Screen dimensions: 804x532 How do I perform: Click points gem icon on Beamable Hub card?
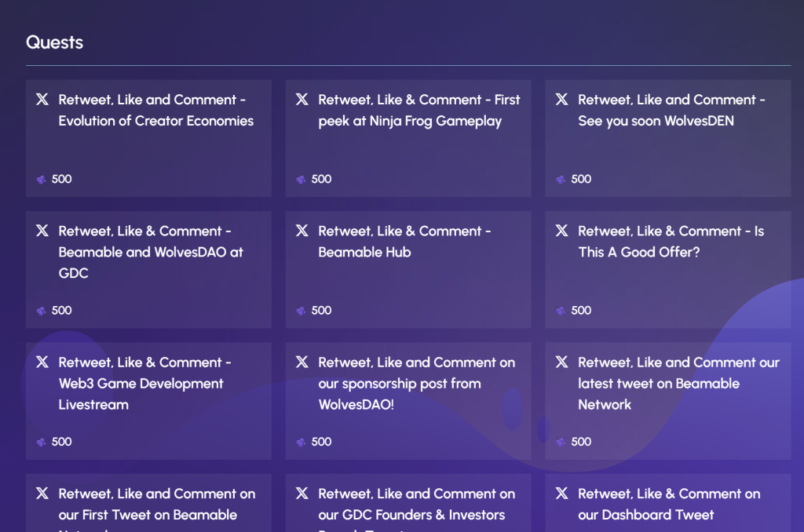coord(301,311)
